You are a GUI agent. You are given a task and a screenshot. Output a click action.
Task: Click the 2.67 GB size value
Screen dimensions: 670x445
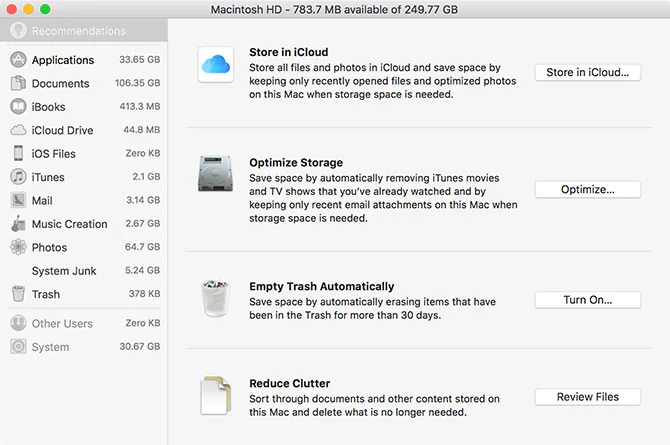143,224
